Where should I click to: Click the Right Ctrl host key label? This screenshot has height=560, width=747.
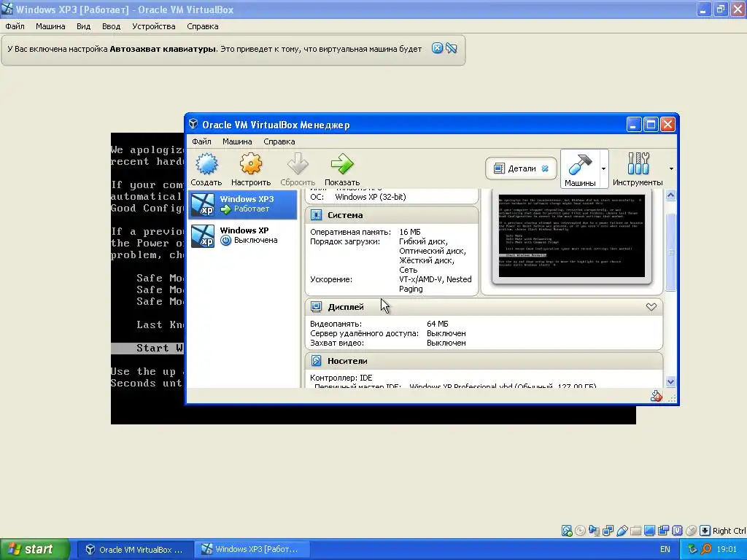pos(729,531)
